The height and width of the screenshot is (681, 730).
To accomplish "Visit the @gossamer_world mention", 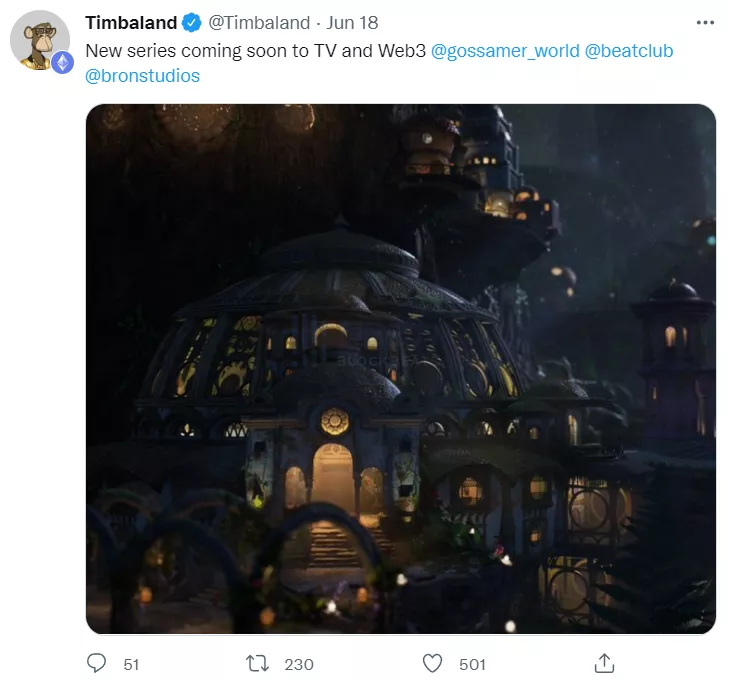I will pyautogui.click(x=505, y=51).
